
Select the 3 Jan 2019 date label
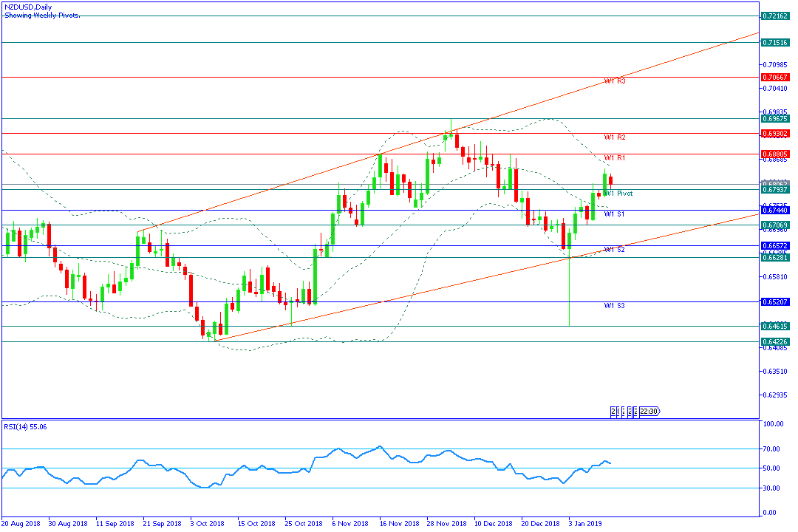[588, 524]
